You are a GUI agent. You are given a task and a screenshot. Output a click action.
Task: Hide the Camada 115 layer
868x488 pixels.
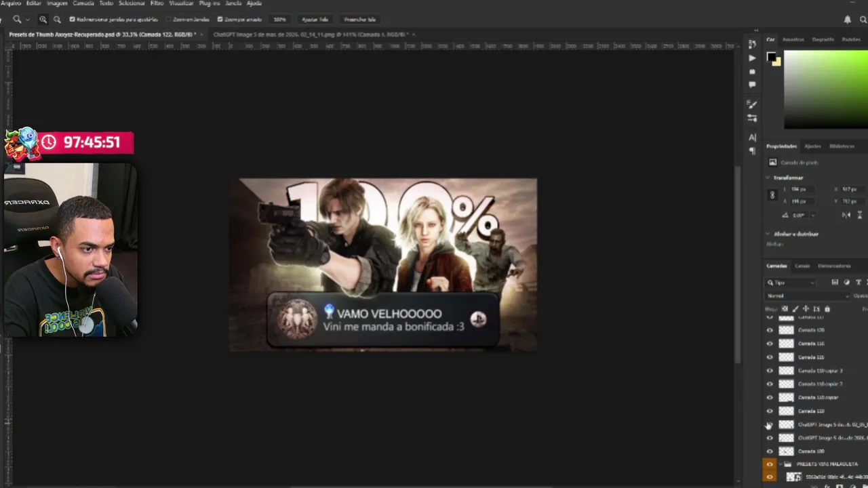coord(770,357)
